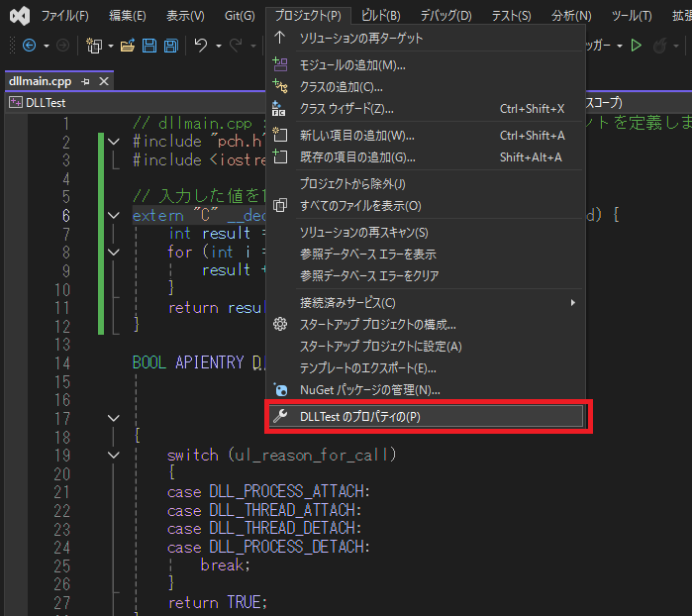Click the Save All toolbar icon
This screenshot has width=692, height=616.
(170, 46)
